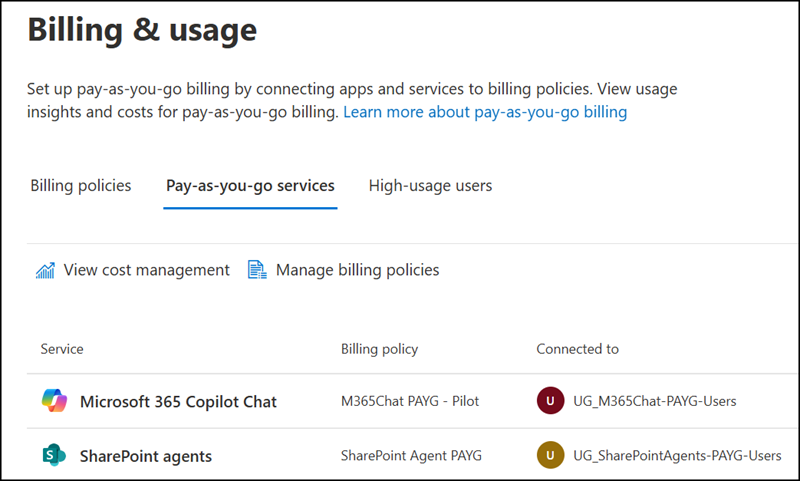Click the Service column header
800x481 pixels.
tap(62, 349)
